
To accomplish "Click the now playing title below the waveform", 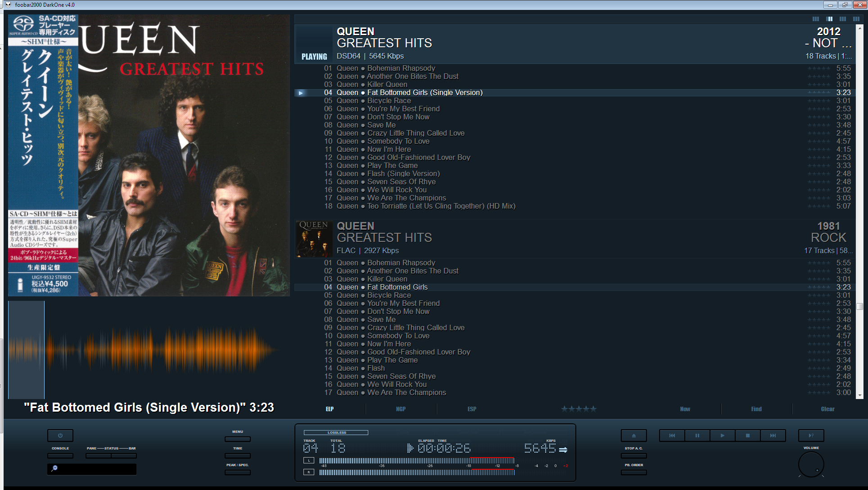I will 149,408.
